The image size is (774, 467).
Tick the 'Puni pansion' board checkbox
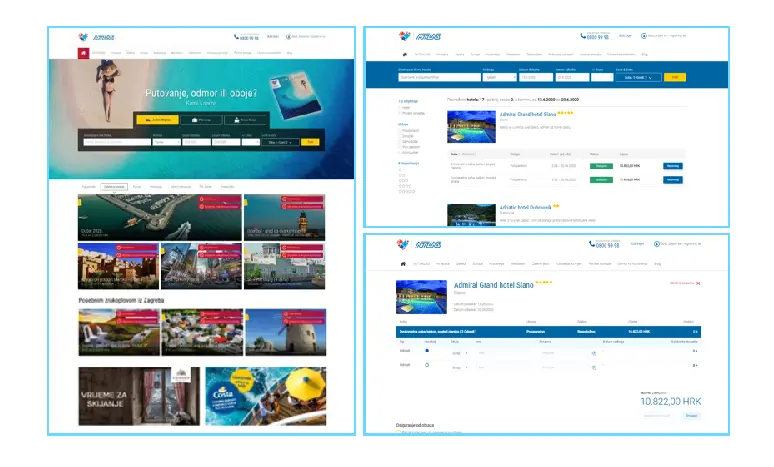click(400, 147)
